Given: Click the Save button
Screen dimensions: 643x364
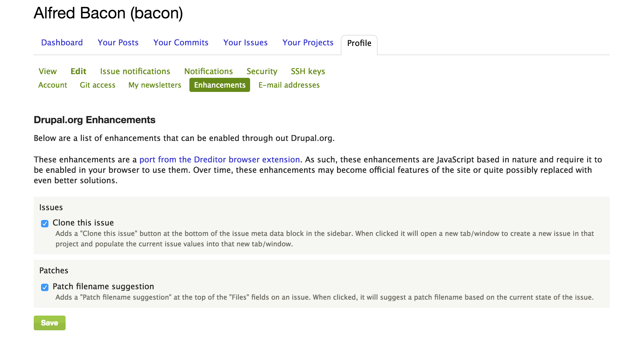Looking at the screenshot, I should click(49, 323).
